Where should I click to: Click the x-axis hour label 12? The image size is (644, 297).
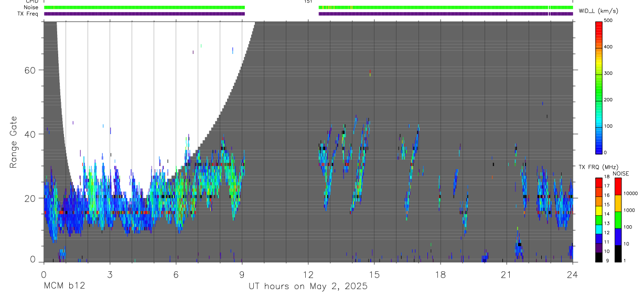coord(308,274)
